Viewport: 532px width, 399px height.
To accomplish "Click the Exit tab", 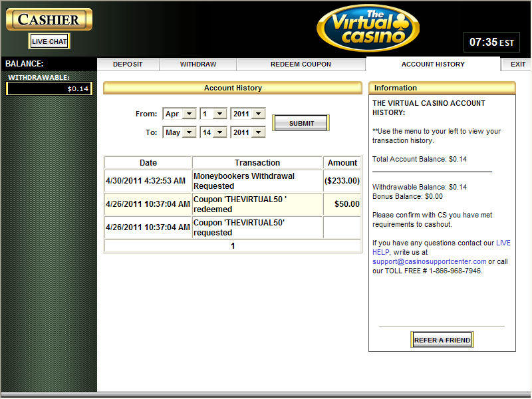I will pyautogui.click(x=517, y=64).
